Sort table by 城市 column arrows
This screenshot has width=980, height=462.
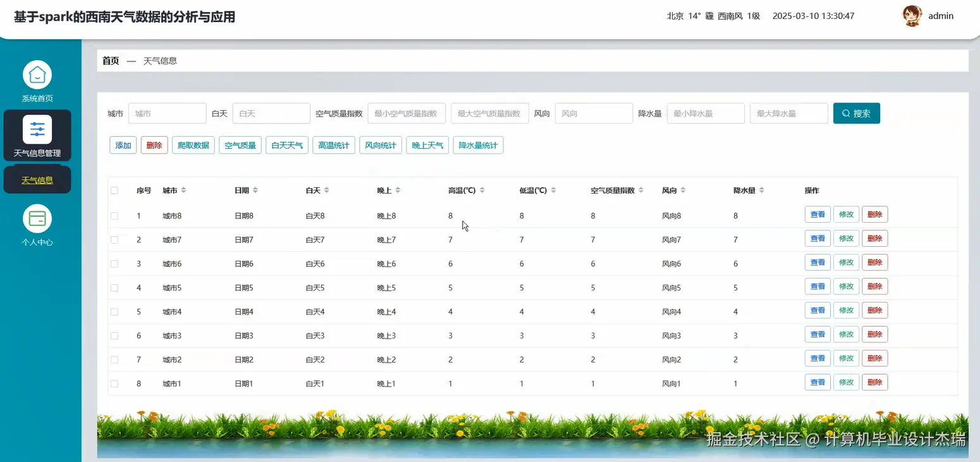[x=183, y=190]
